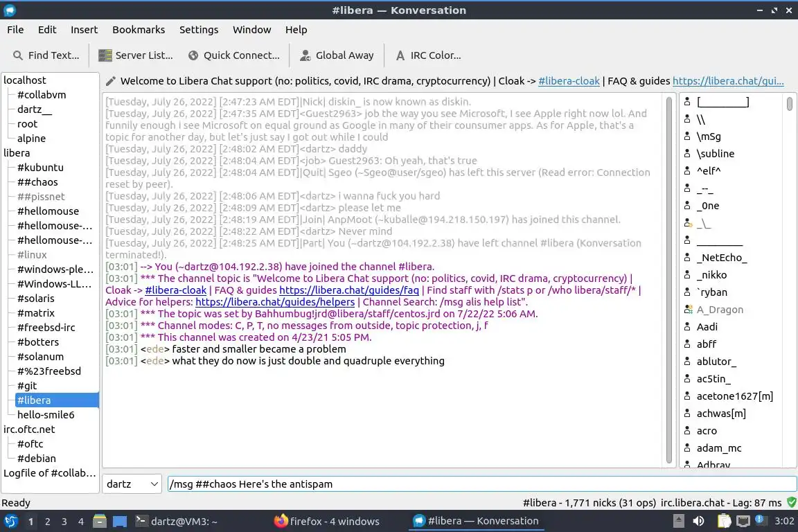Click user icon beside acetone1627[m]
The height and width of the screenshot is (532, 798).
coord(687,396)
